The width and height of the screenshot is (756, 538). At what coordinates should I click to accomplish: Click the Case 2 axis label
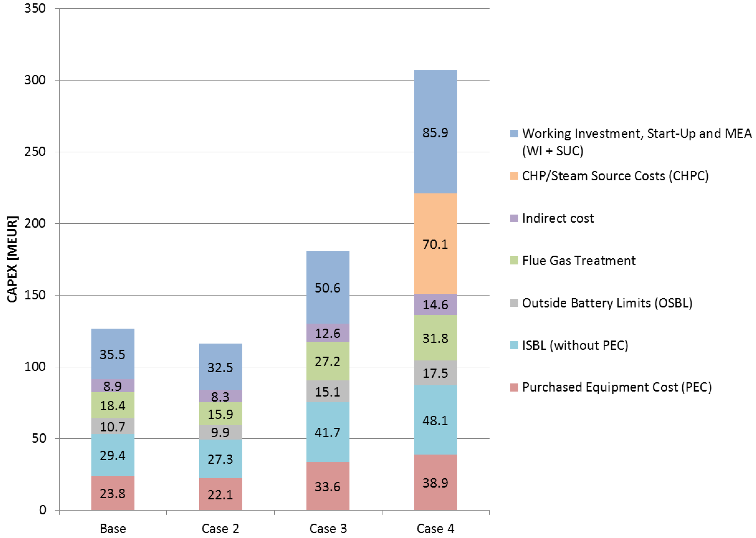(220, 528)
